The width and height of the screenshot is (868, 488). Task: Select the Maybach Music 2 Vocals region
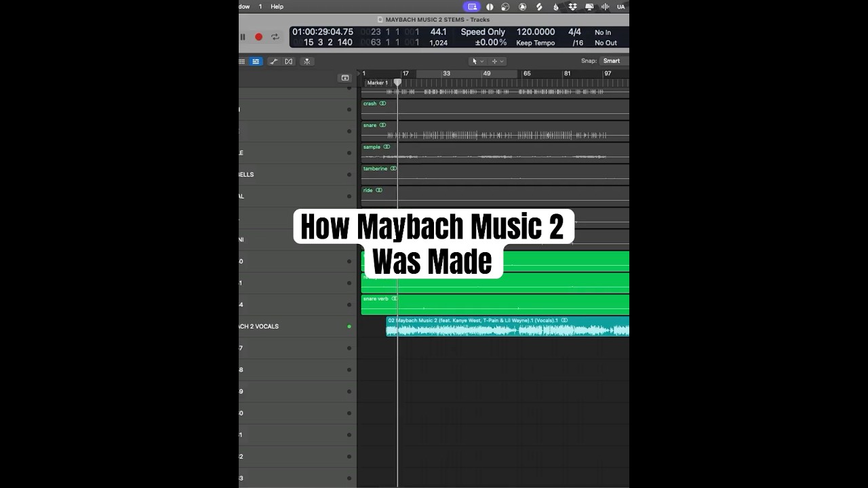[x=508, y=326]
